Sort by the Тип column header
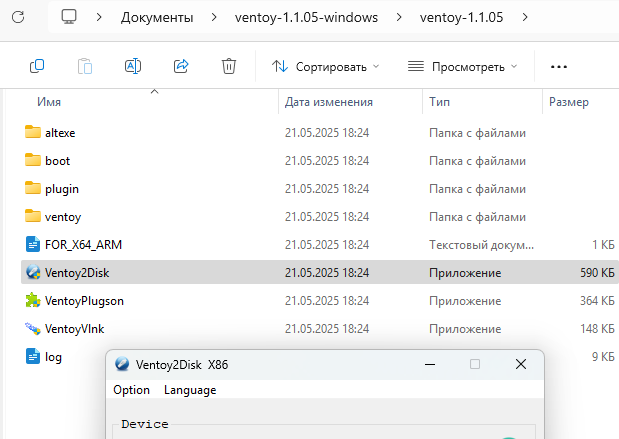Image resolution: width=619 pixels, height=439 pixels. pos(439,102)
